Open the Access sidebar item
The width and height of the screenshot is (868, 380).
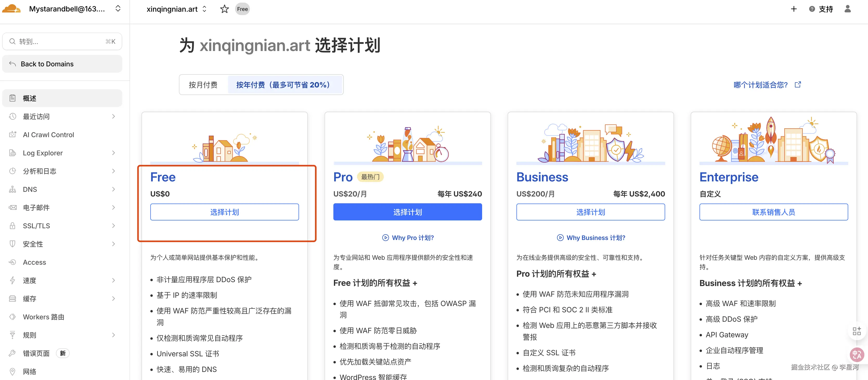point(34,262)
